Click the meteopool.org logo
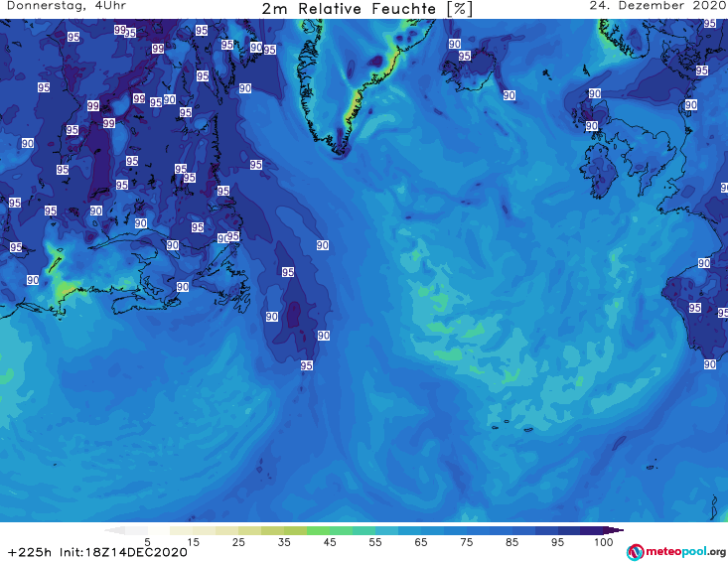 coord(676,552)
